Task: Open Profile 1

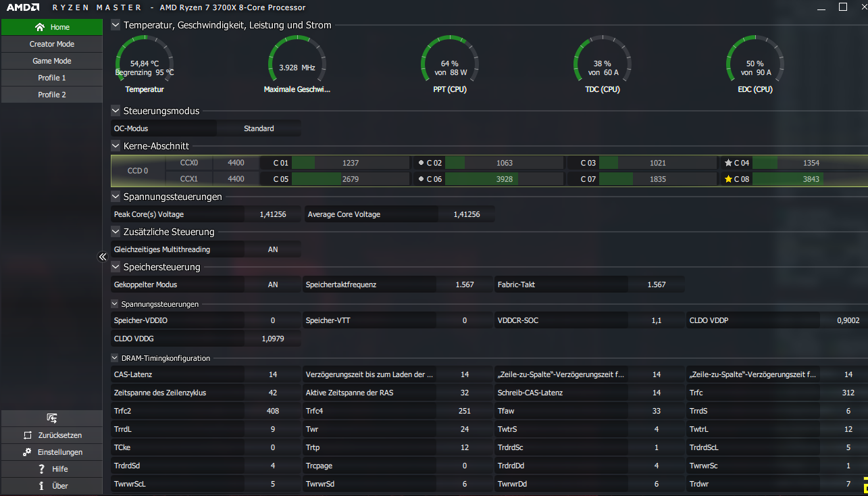Action: pos(51,78)
